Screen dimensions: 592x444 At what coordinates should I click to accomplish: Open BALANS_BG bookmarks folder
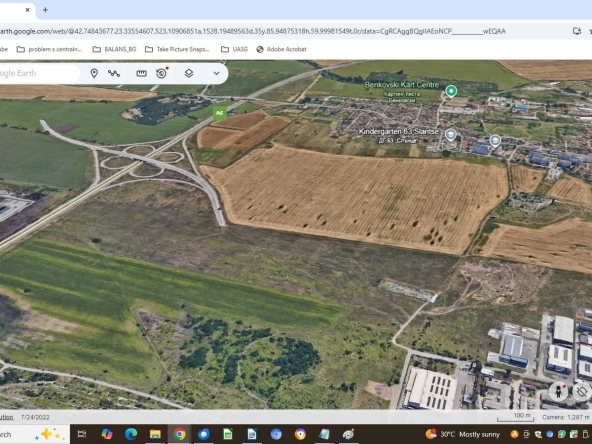(x=115, y=49)
